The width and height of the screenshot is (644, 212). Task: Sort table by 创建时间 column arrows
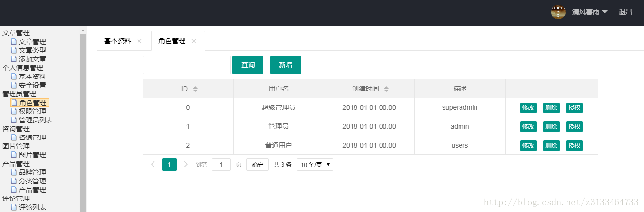[386, 89]
